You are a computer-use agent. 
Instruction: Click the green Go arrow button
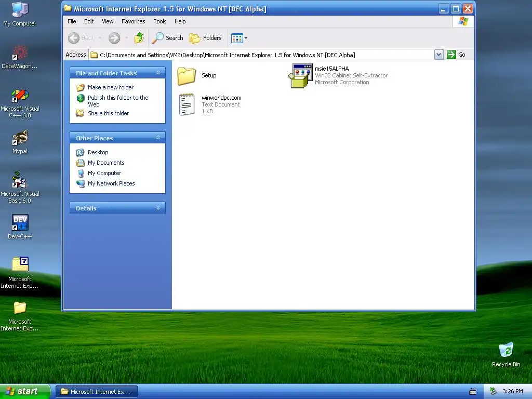tap(451, 55)
